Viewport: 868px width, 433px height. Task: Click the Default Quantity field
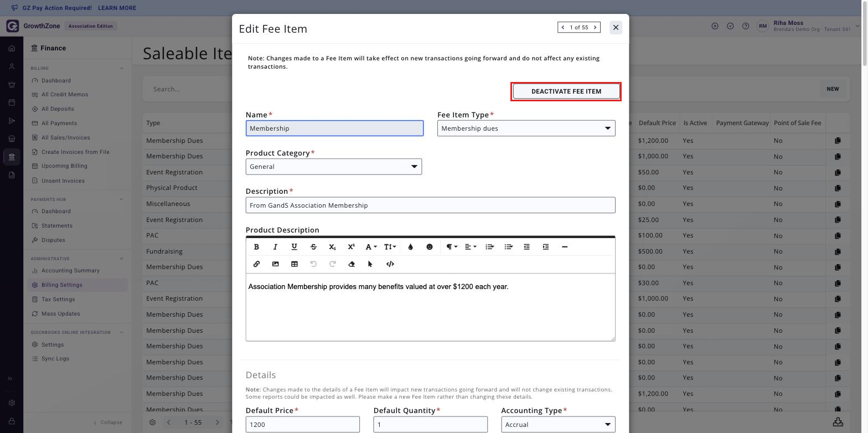[430, 425]
